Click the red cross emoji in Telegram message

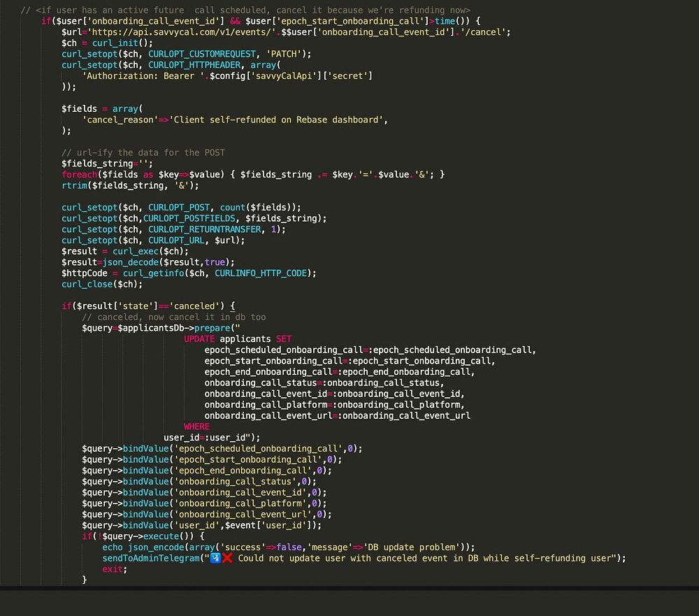tap(227, 558)
